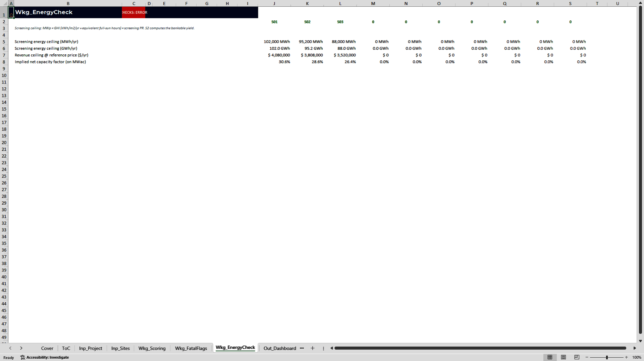644x361 pixels.
Task: Open the Cover sheet tab
Action: (47, 348)
